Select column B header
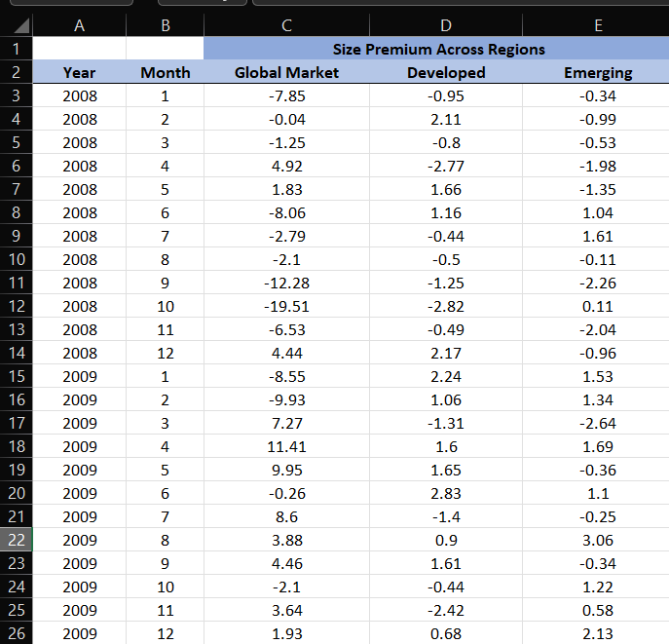This screenshot has height=644, width=669. tap(166, 25)
